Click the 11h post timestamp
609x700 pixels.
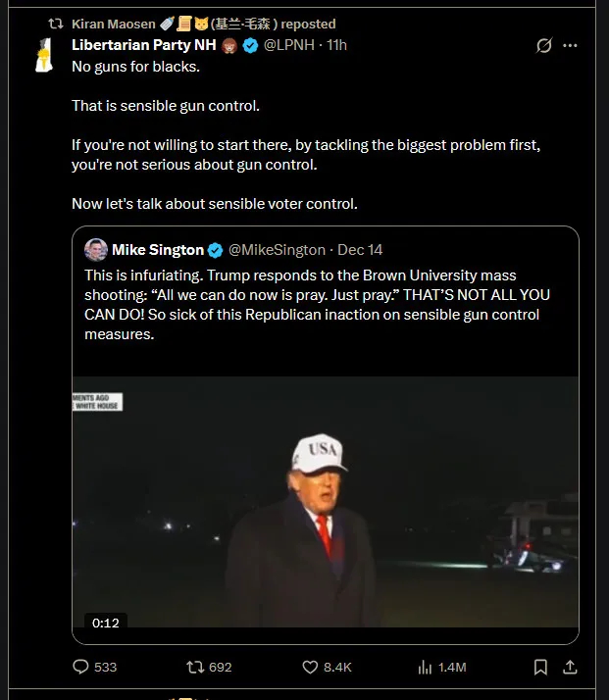[x=338, y=45]
